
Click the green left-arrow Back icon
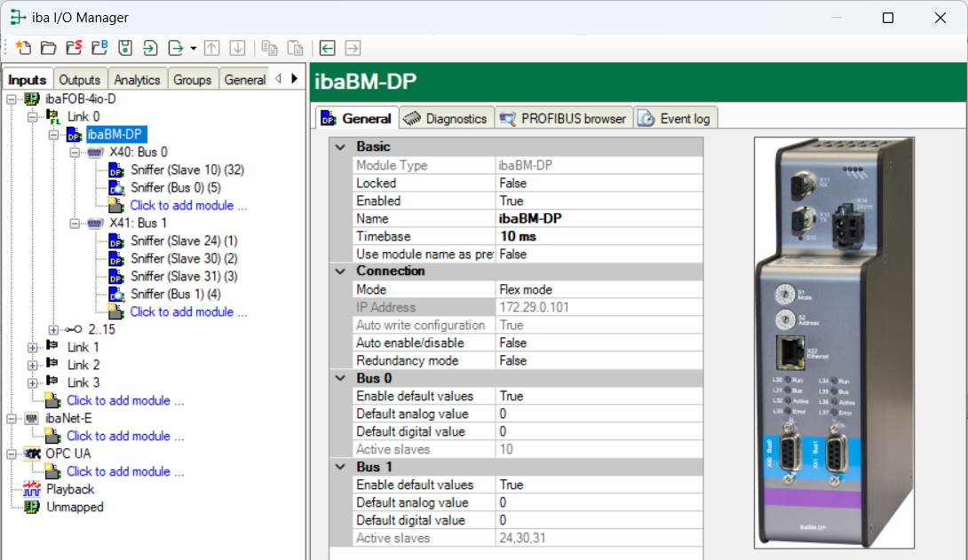point(328,48)
